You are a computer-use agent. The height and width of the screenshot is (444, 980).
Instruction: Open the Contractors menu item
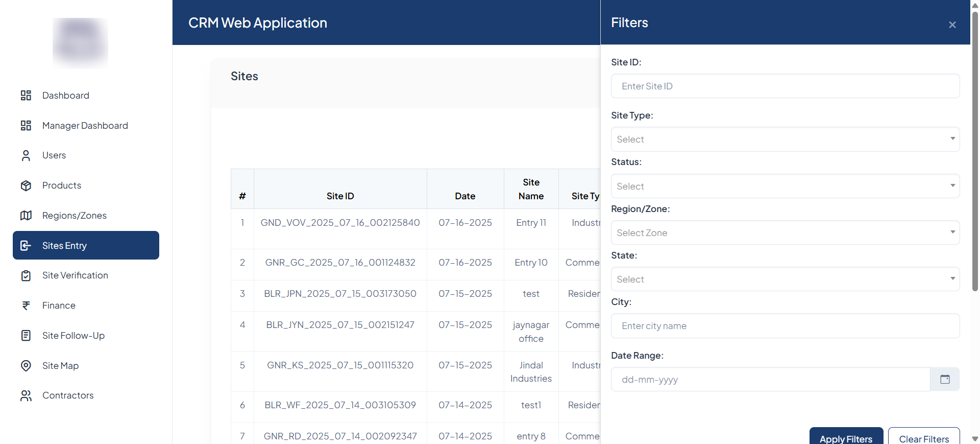[86, 395]
